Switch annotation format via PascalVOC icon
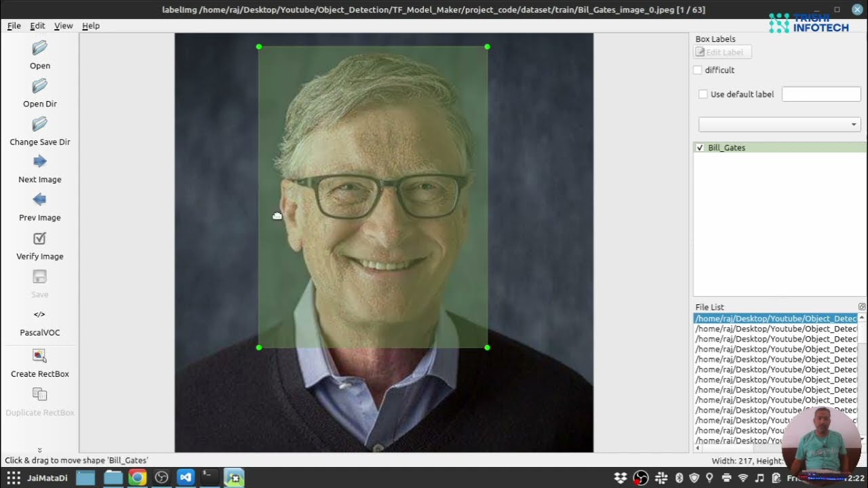868x488 pixels. tap(40, 314)
